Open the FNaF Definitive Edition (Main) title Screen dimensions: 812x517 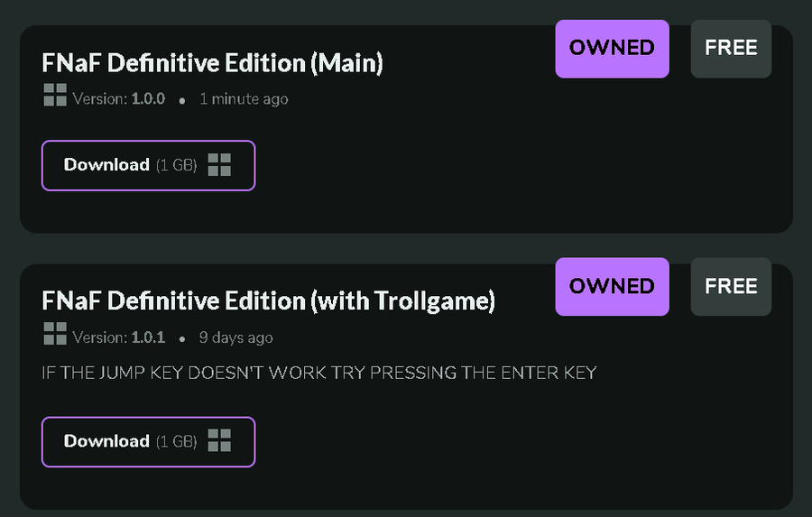[x=212, y=63]
